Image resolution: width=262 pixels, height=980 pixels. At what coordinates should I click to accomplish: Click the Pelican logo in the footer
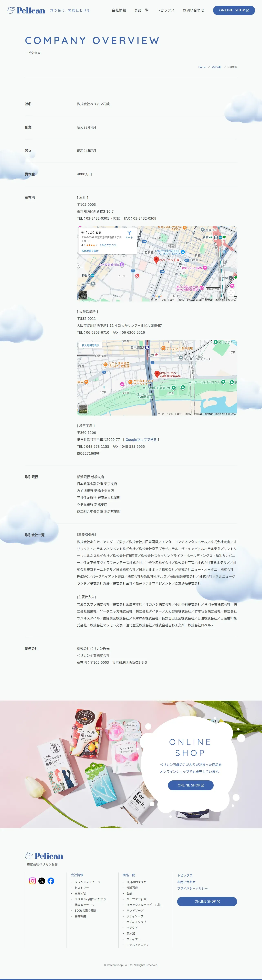point(44,856)
